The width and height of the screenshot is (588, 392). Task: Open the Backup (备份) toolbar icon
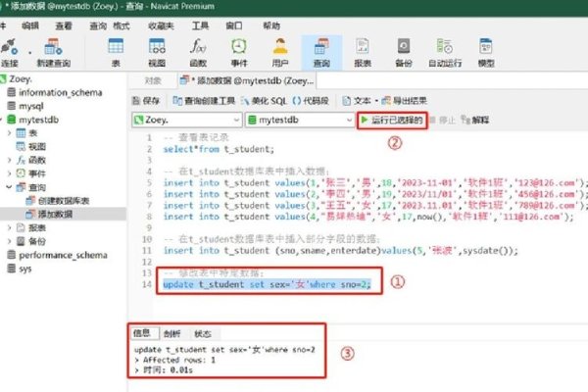coord(404,53)
